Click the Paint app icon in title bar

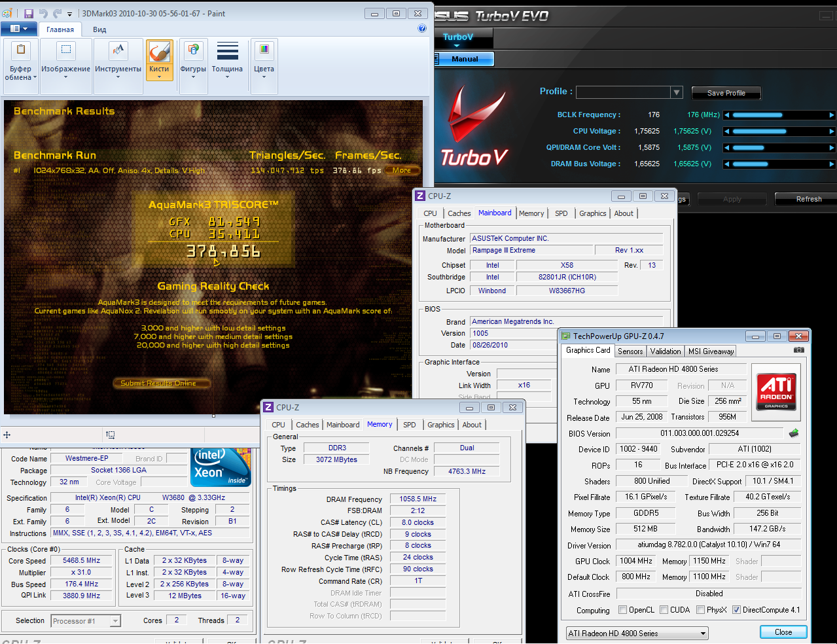pyautogui.click(x=8, y=13)
